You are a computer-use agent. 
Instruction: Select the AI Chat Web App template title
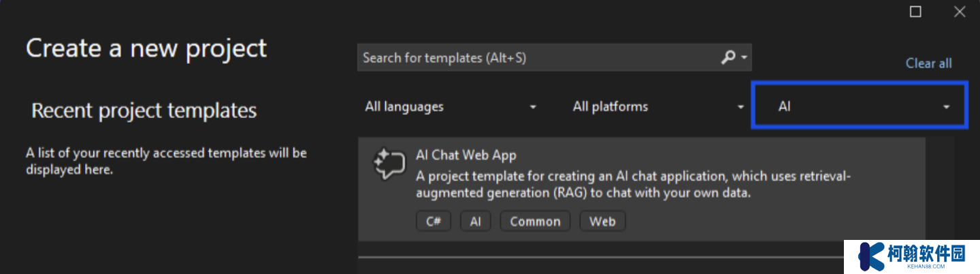[466, 155]
